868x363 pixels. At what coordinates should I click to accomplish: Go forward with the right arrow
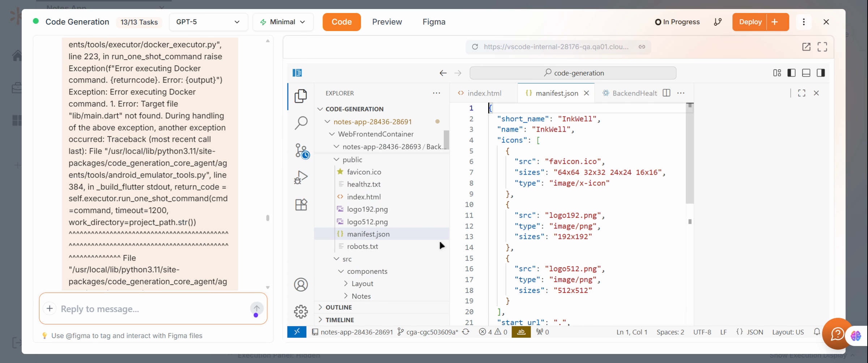[458, 73]
